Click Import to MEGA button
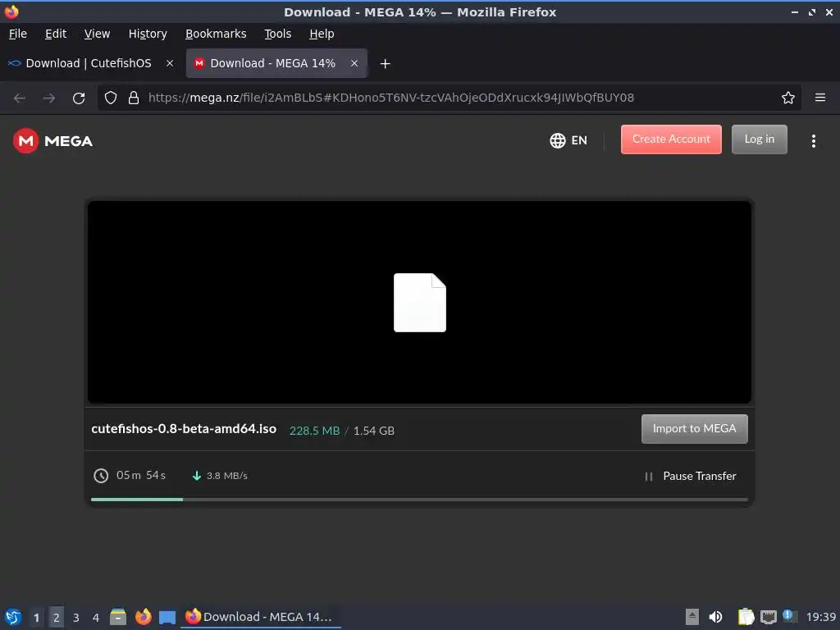840x630 pixels. [694, 428]
